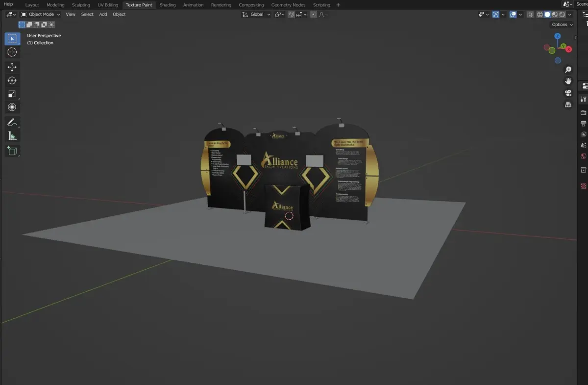Switch to the Shading workspace tab
Viewport: 588px width, 385px height.
pos(168,5)
